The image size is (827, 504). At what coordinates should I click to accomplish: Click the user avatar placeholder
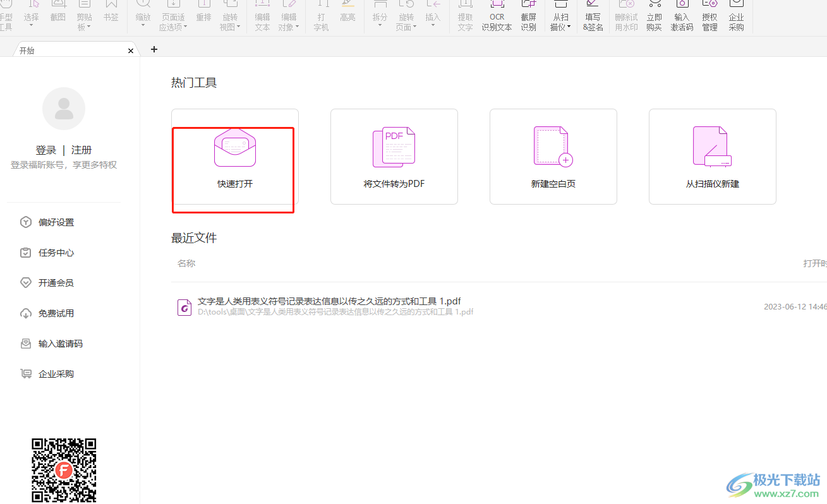pos(64,109)
